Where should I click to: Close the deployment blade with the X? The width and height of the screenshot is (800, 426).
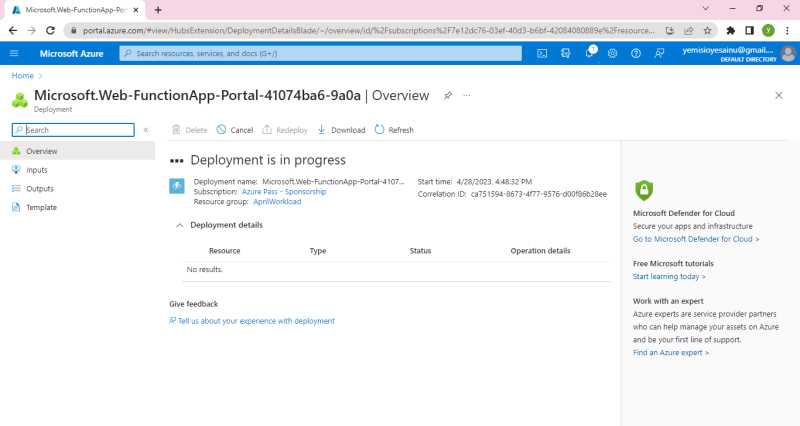(x=779, y=95)
